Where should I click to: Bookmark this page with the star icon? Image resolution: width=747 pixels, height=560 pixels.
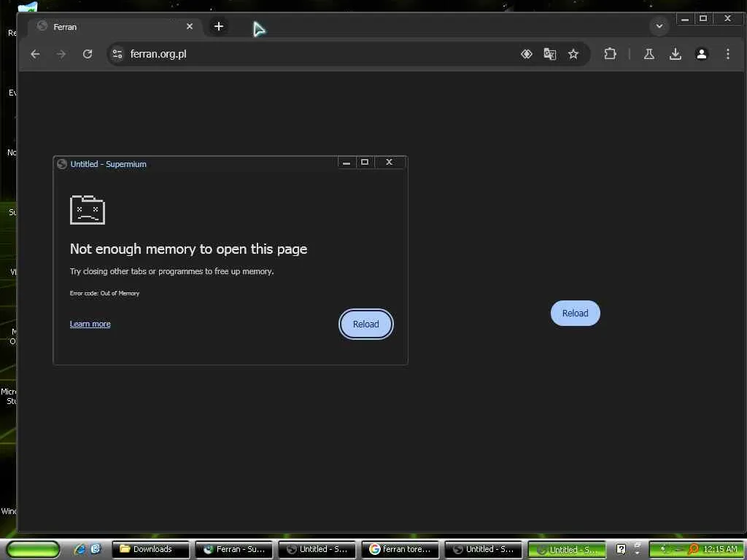click(573, 54)
